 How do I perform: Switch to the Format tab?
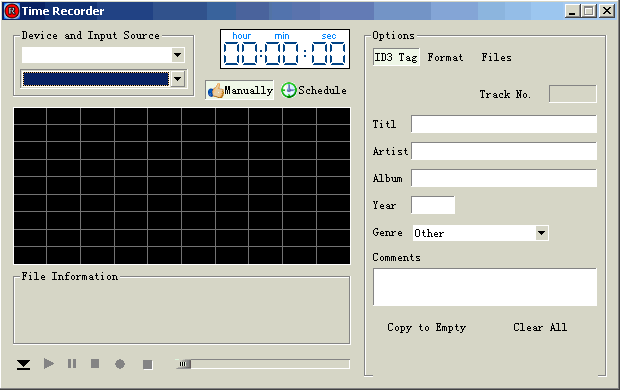(x=445, y=57)
